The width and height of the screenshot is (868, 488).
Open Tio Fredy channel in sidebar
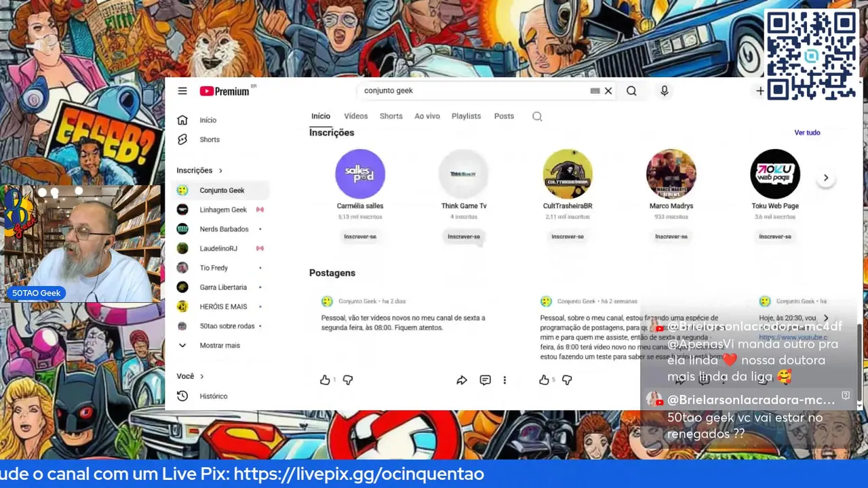point(220,268)
